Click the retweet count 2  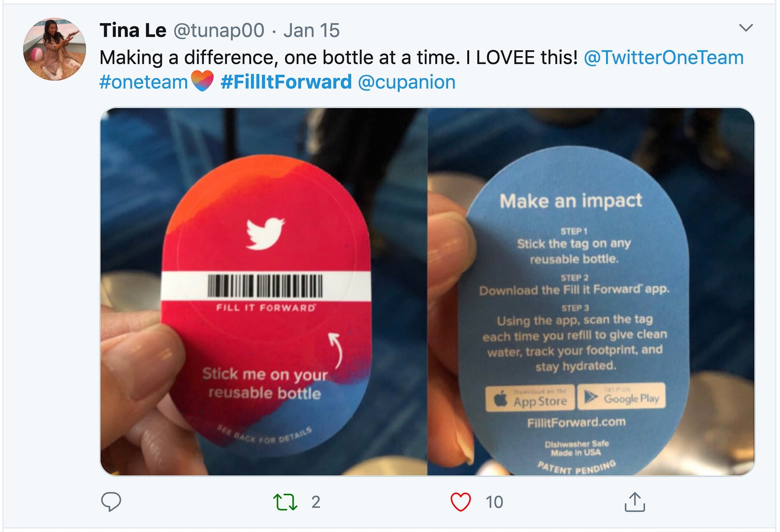pos(316,502)
